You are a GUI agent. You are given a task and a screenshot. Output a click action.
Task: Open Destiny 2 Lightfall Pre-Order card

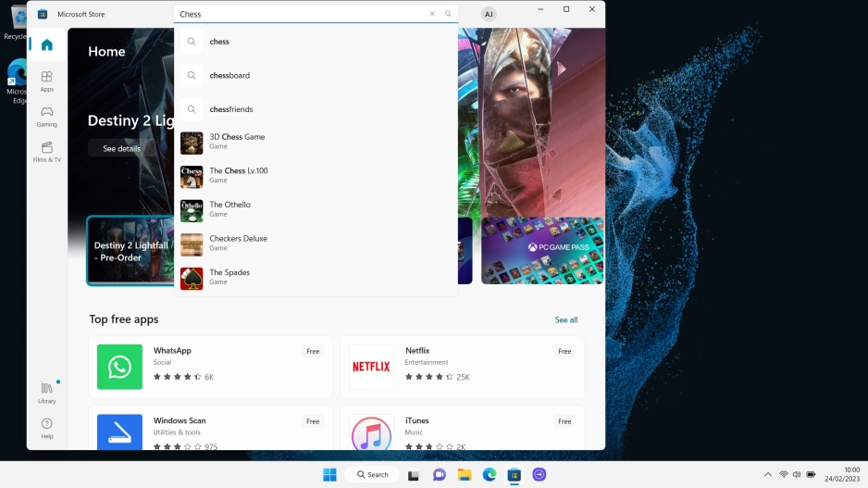pyautogui.click(x=130, y=250)
